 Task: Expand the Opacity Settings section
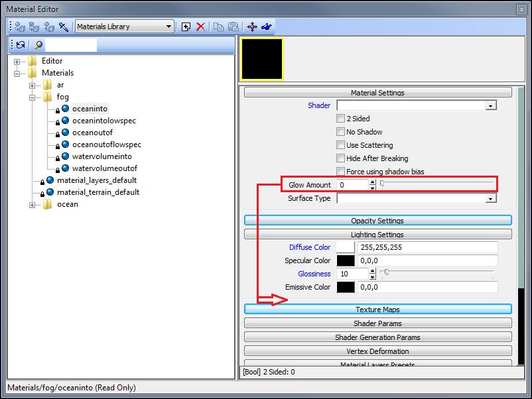[x=377, y=220]
